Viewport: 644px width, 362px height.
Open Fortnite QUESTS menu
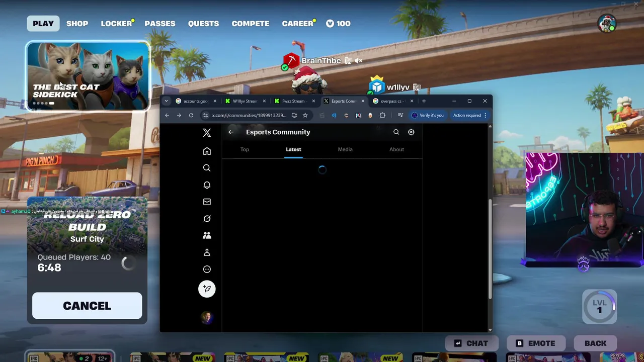[x=203, y=24]
